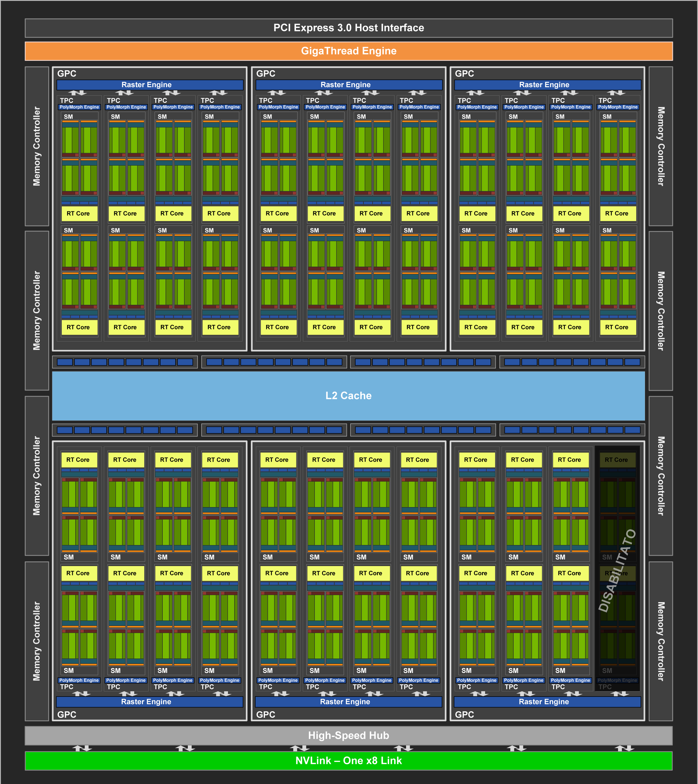Select the GPC label of the bottom-left cluster
698x784 pixels.
67,715
